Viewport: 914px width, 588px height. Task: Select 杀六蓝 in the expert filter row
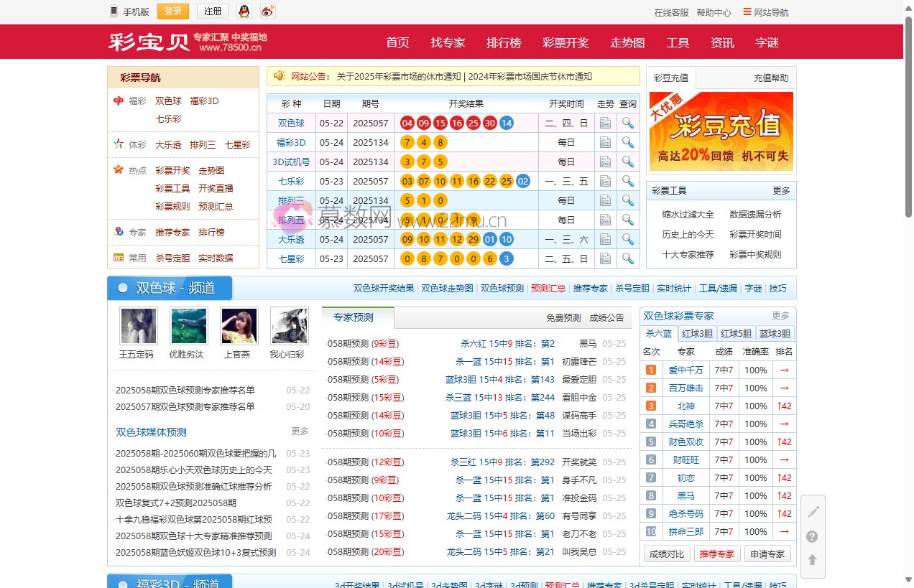(x=657, y=333)
